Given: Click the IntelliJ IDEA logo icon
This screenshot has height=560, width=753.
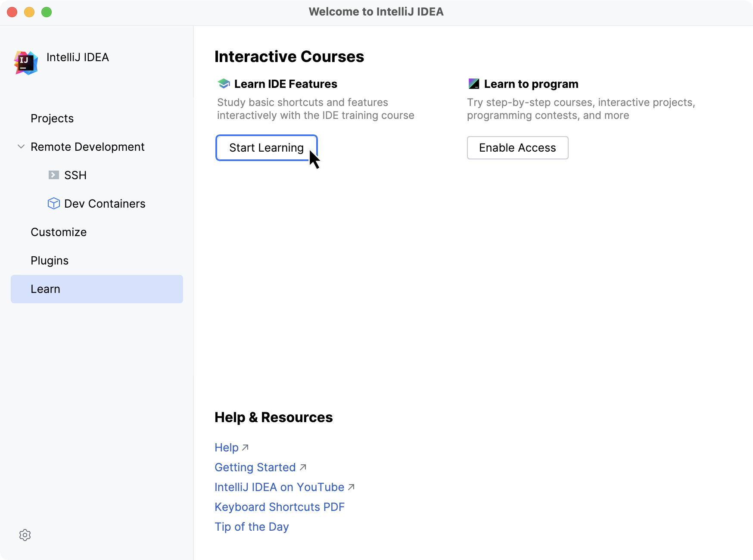Looking at the screenshot, I should (x=26, y=63).
